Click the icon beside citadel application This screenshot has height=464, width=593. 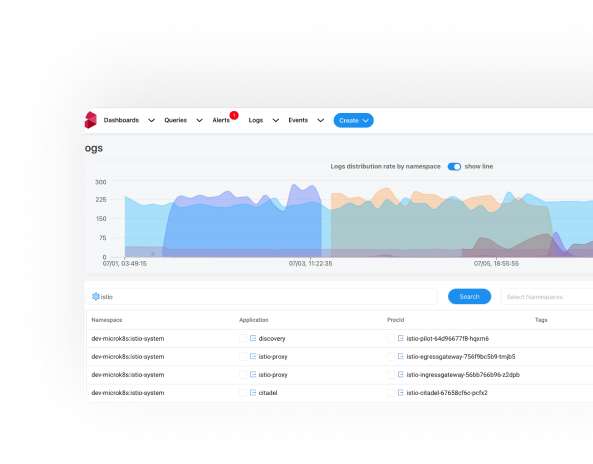tap(253, 393)
